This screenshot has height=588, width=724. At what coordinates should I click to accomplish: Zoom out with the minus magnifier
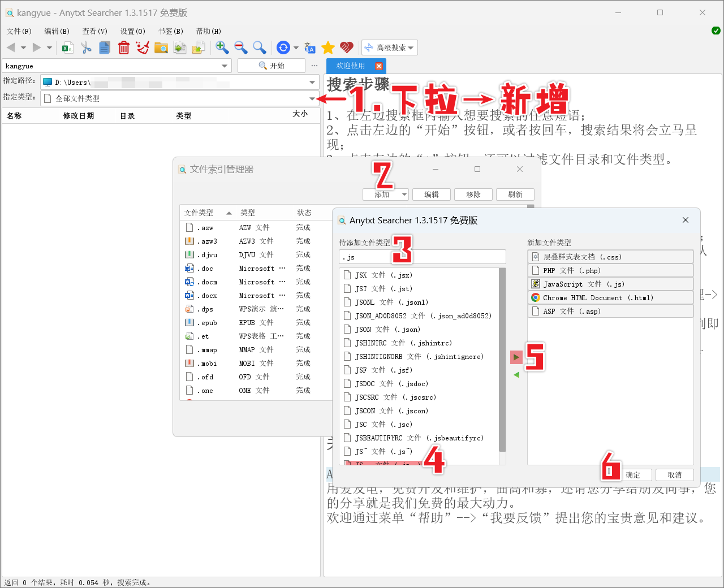pyautogui.click(x=241, y=47)
